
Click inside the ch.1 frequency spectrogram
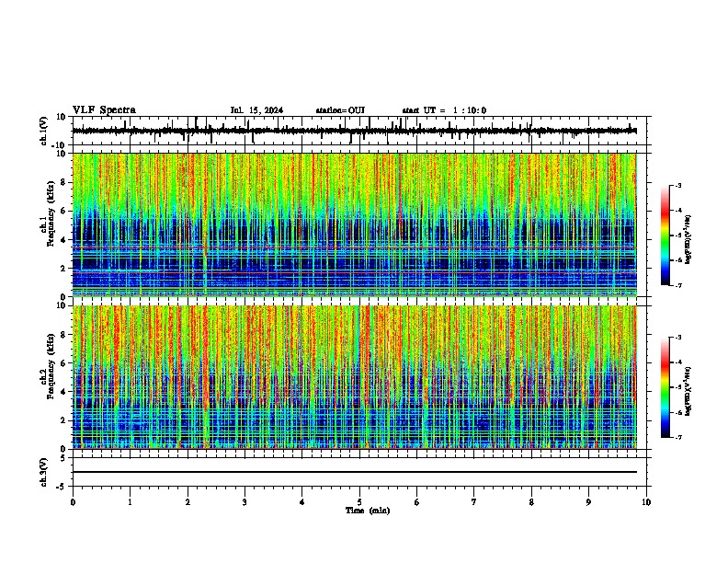[x=354, y=224]
